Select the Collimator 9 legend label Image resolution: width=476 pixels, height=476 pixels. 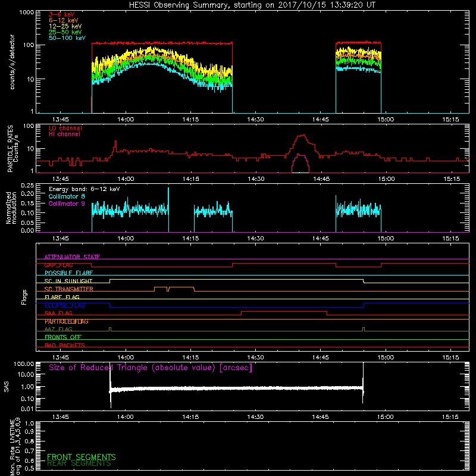point(67,203)
